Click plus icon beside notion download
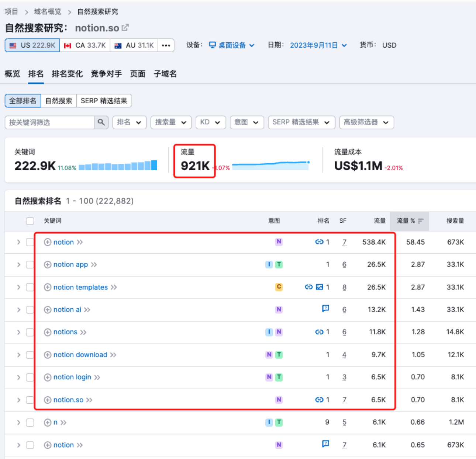 [x=48, y=355]
